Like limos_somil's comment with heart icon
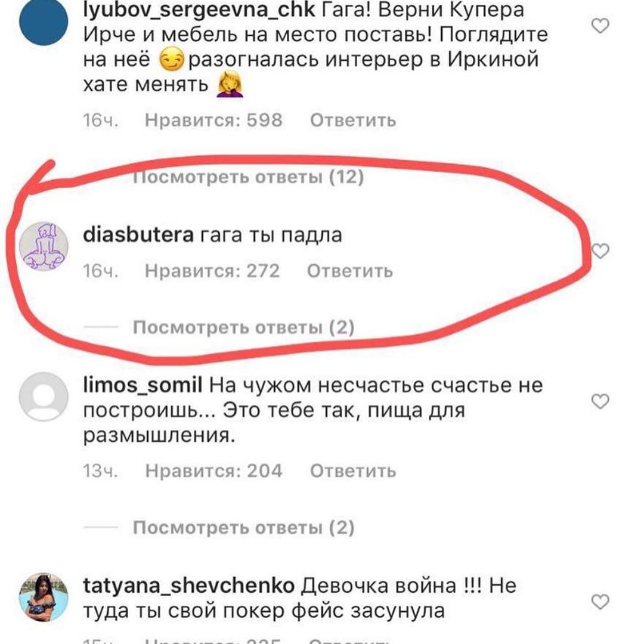This screenshot has width=644, height=644. tap(600, 401)
